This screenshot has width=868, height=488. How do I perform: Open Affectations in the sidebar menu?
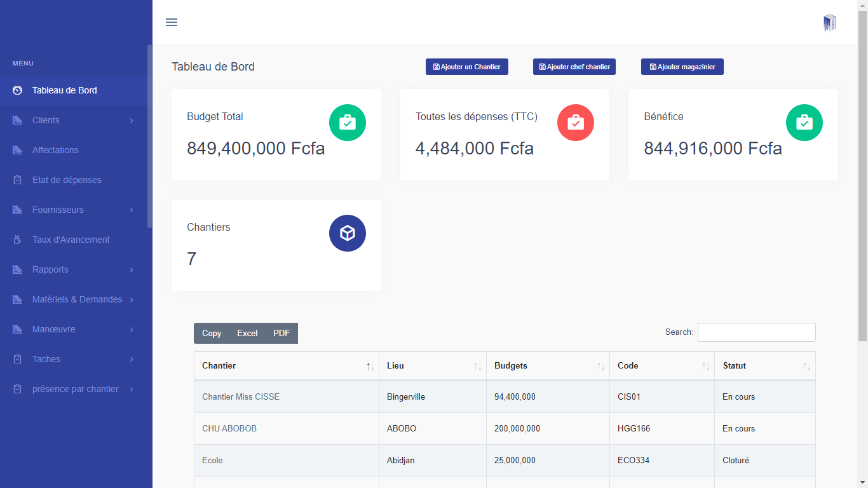[x=55, y=150]
